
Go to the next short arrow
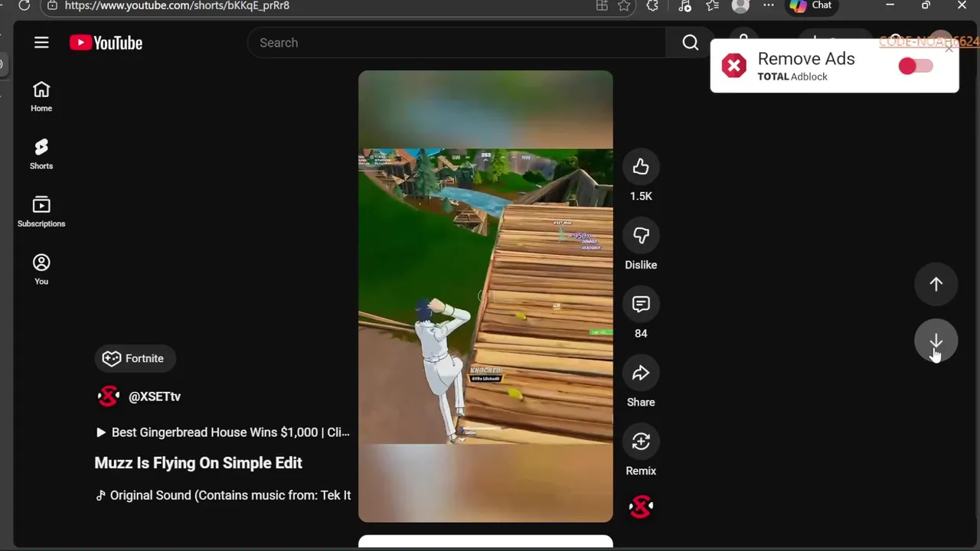(936, 341)
